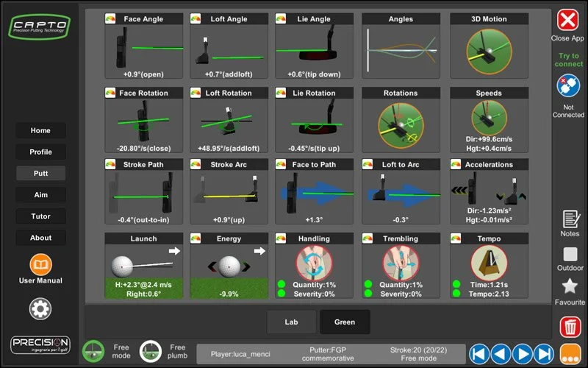Open the Loft Angle panel
The height and width of the screenshot is (368, 588).
pyautogui.click(x=229, y=46)
